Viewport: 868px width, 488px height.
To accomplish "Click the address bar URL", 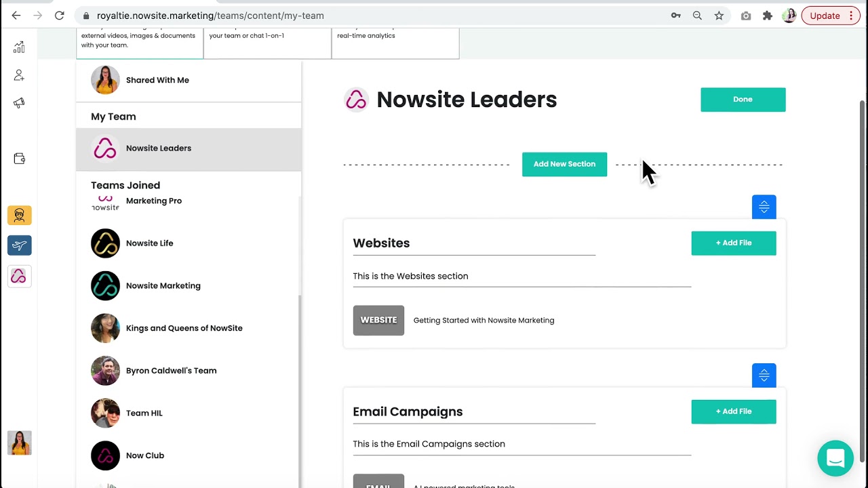I will click(x=210, y=16).
